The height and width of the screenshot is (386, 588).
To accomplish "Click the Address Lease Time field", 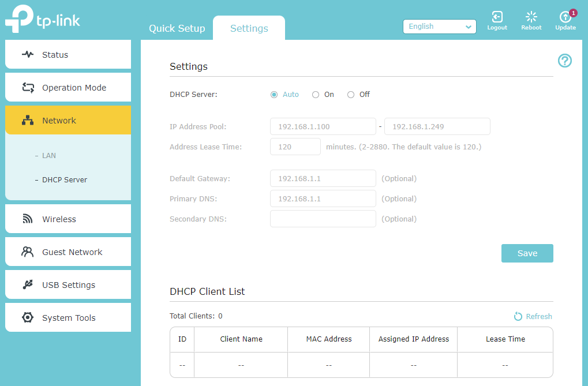I will point(295,147).
